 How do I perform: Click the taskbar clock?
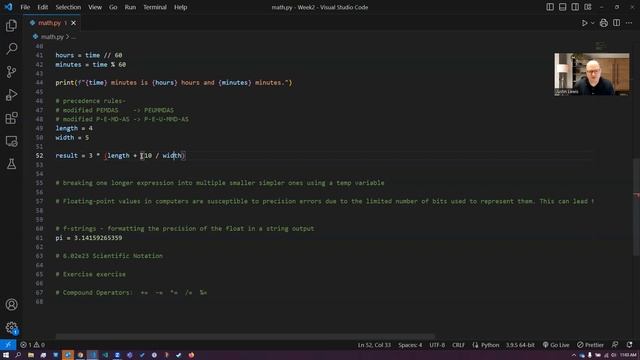coord(628,355)
